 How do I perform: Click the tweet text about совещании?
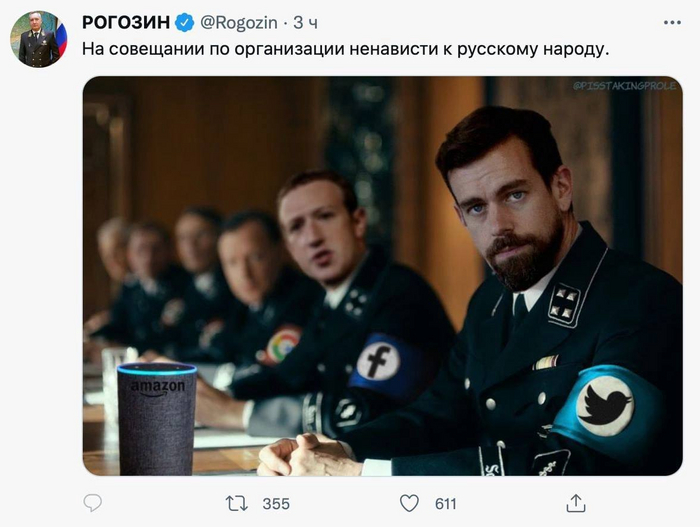(346, 49)
